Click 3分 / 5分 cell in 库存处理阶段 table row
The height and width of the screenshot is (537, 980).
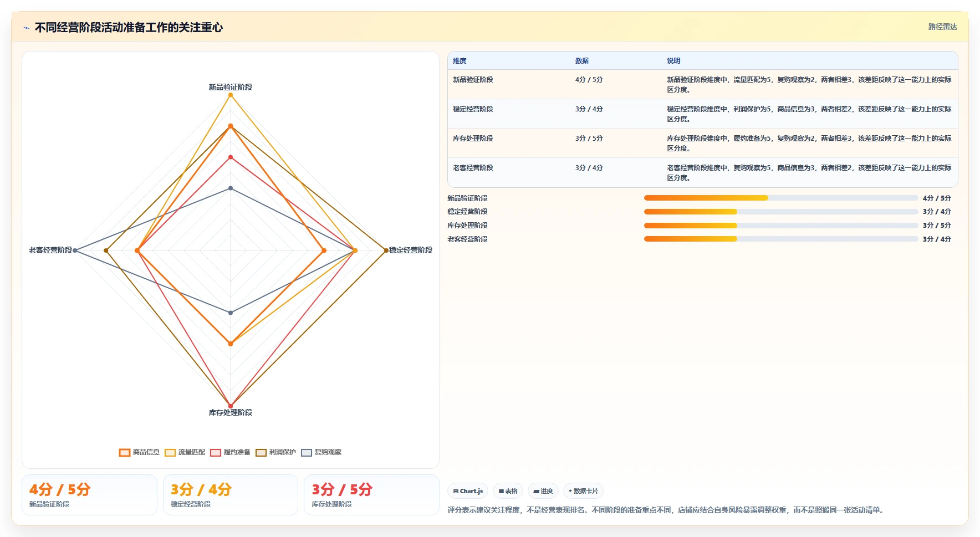tap(589, 139)
